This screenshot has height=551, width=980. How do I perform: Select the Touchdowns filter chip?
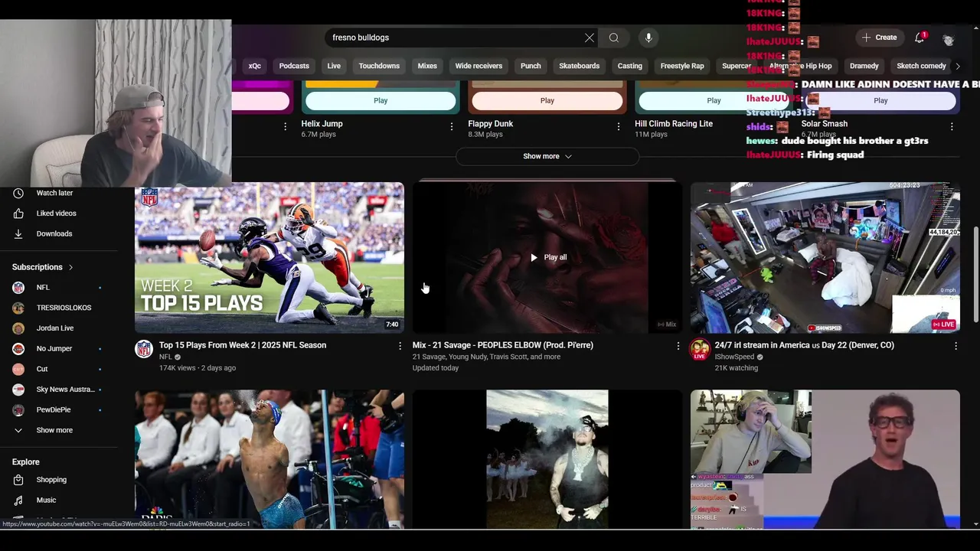click(x=379, y=66)
